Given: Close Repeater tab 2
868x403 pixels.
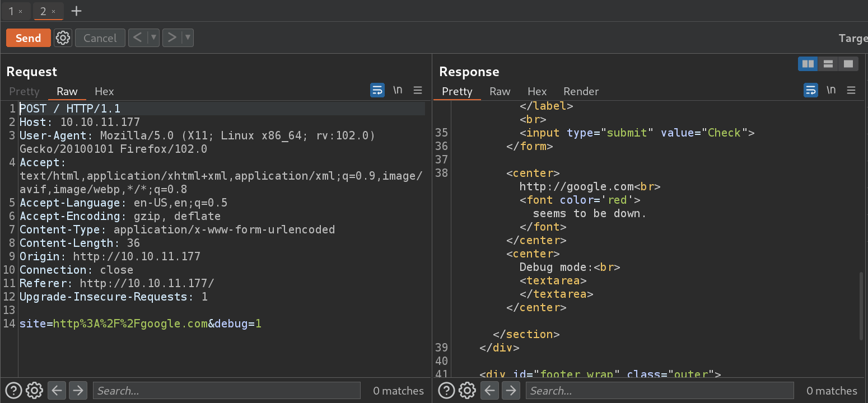Looking at the screenshot, I should coord(53,11).
